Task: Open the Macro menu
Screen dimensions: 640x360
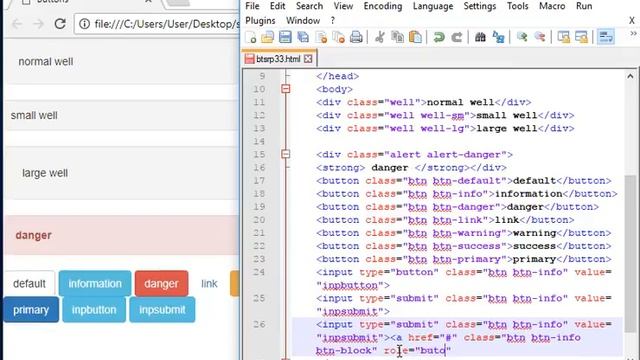Action: point(552,6)
